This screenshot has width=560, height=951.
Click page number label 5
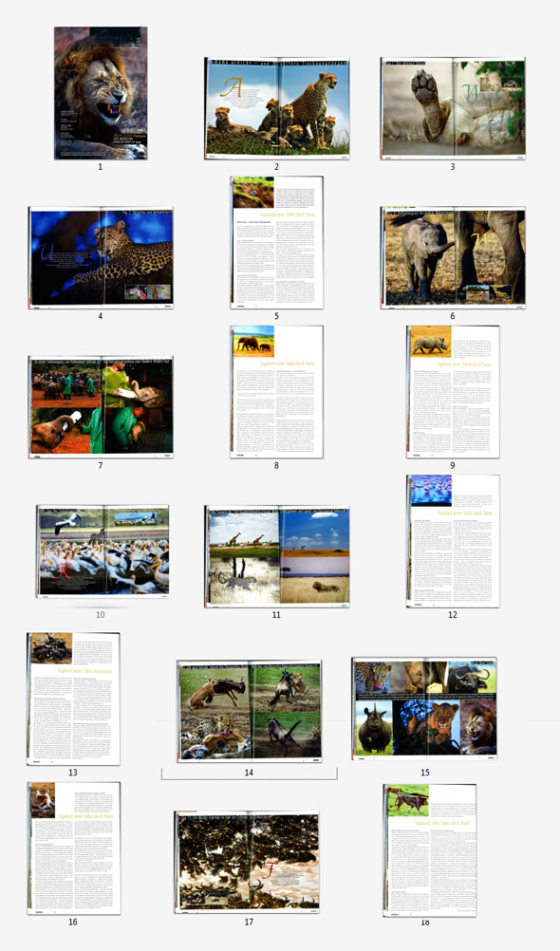(276, 316)
